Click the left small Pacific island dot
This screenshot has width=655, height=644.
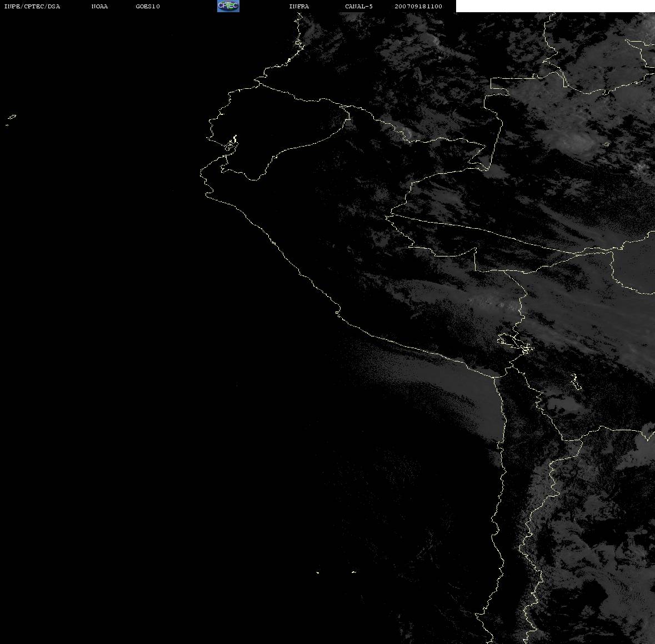318,572
